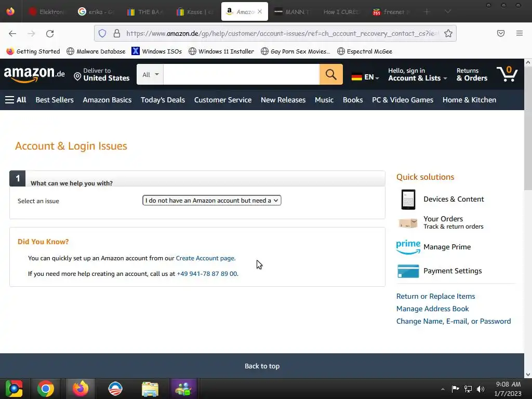Open the shopping cart icon
Image resolution: width=532 pixels, height=399 pixels.
pos(507,74)
